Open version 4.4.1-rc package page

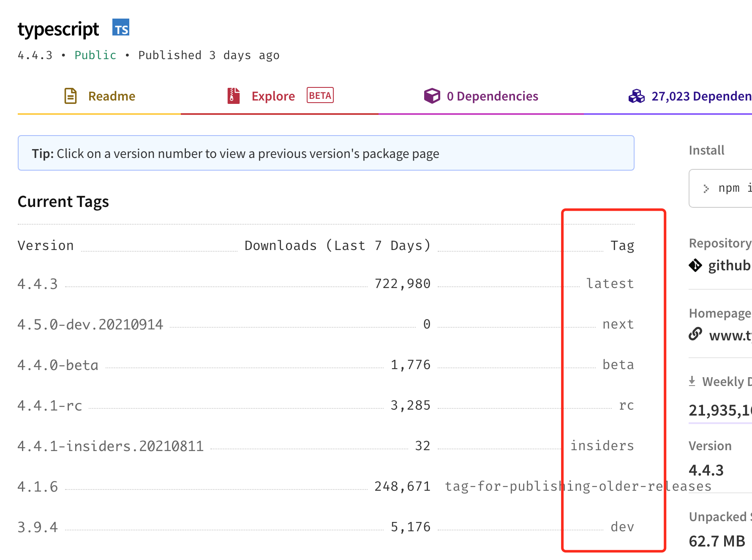[50, 405]
